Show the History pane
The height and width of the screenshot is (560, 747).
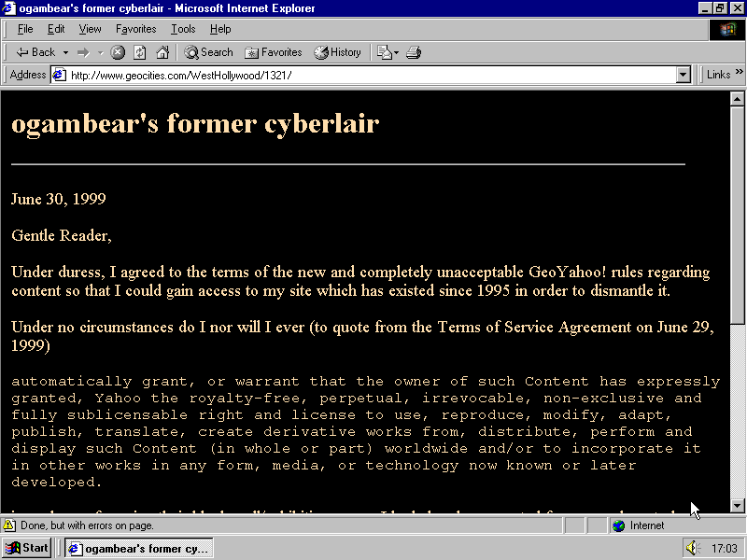coord(337,52)
